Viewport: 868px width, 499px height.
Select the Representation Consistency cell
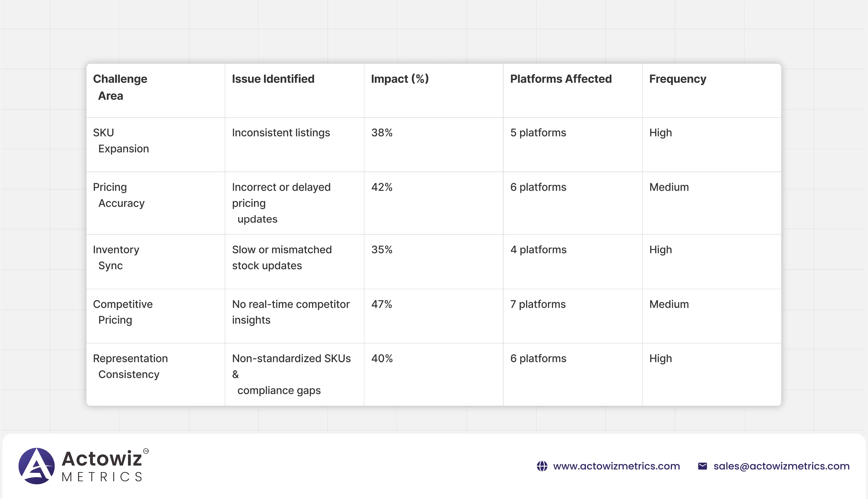click(x=130, y=366)
